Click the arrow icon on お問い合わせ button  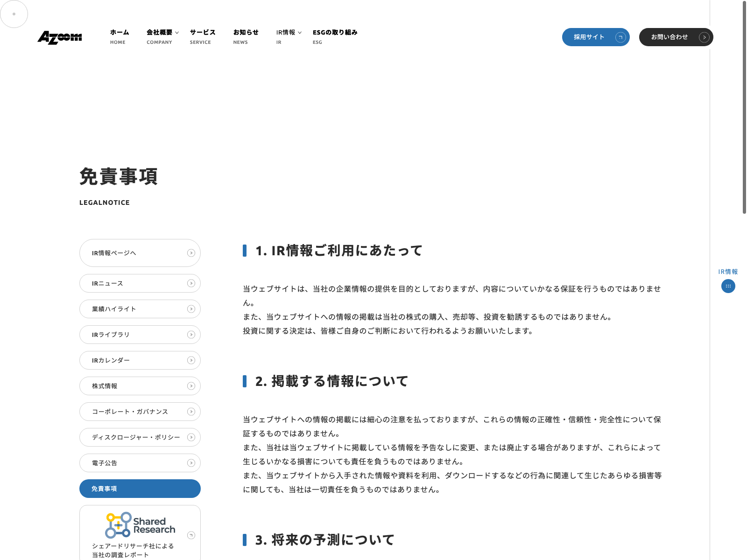(704, 37)
